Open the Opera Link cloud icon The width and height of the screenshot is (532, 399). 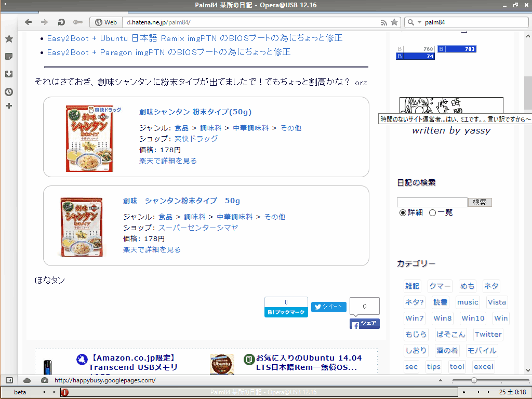click(27, 380)
